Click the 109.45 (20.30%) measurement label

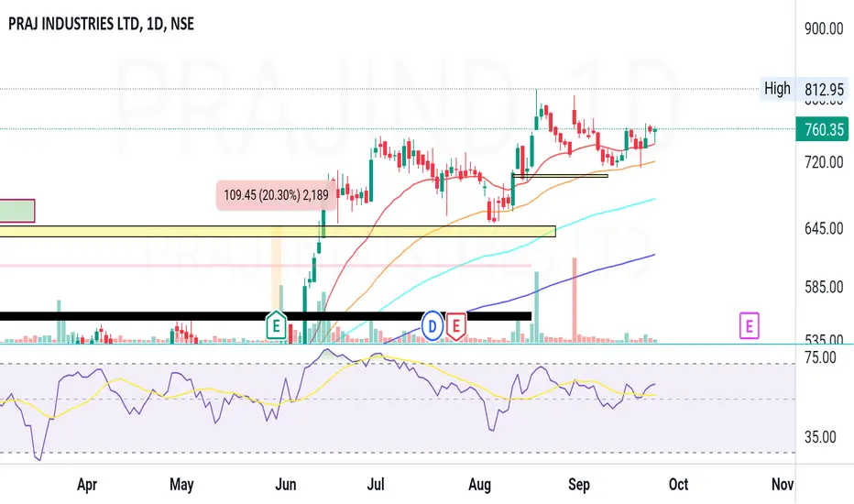276,195
